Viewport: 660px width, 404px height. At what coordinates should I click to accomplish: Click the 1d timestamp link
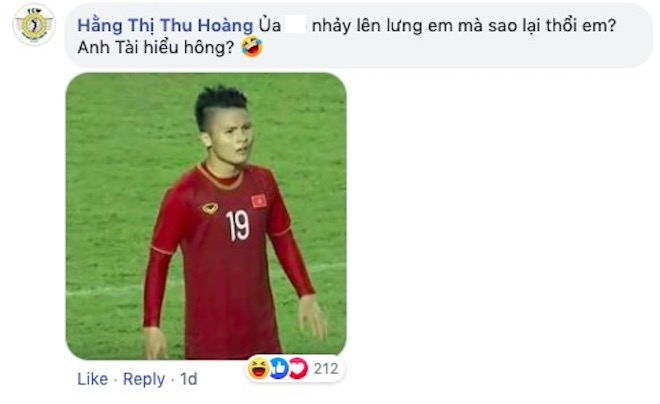pyautogui.click(x=189, y=379)
